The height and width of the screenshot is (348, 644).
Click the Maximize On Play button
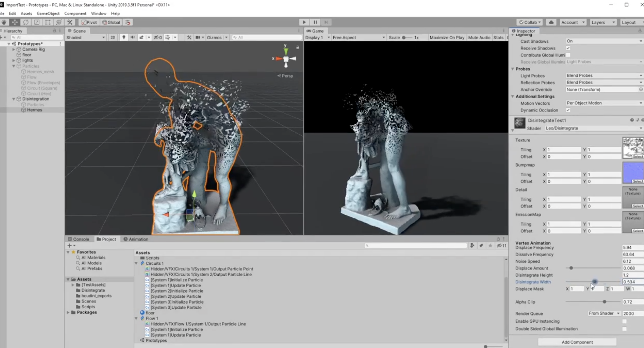click(x=447, y=38)
